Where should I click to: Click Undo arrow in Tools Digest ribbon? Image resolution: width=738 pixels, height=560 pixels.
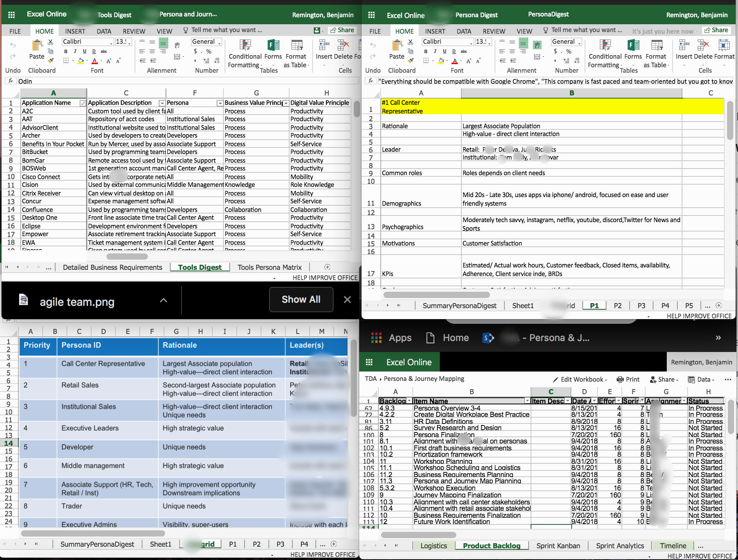coord(13,45)
